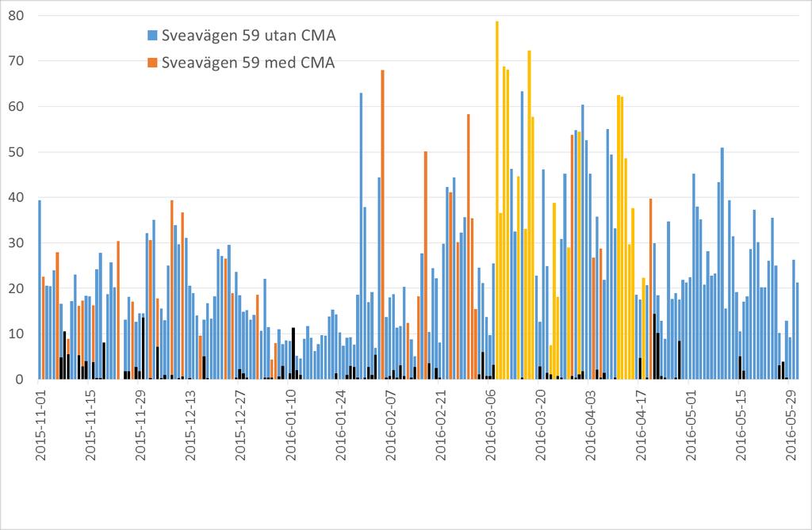
Task: Click the tallest yellow bar near 2016-03-06
Action: click(x=497, y=200)
